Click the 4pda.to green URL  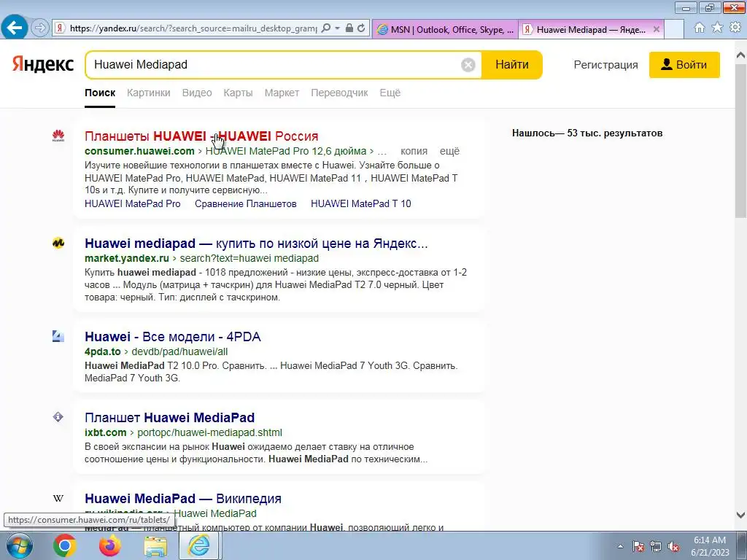tap(102, 352)
